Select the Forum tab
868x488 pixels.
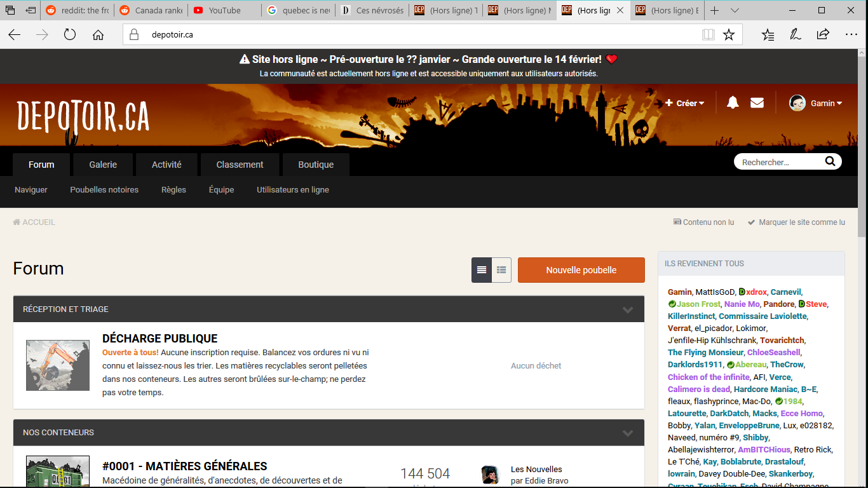tap(41, 165)
